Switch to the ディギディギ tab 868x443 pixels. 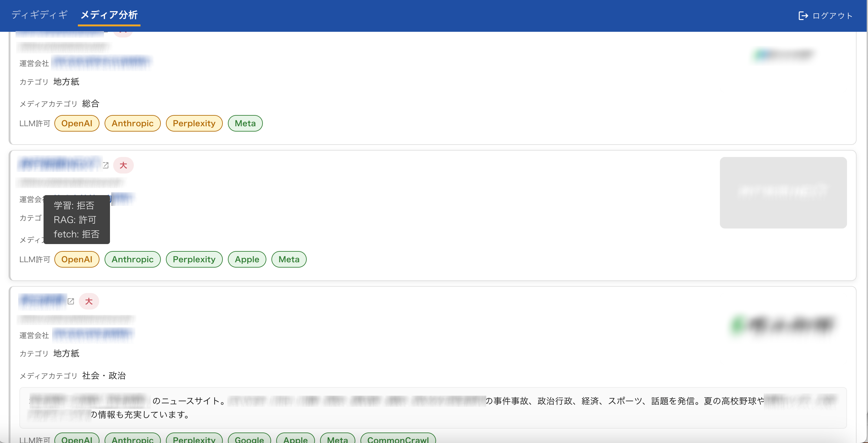(40, 15)
